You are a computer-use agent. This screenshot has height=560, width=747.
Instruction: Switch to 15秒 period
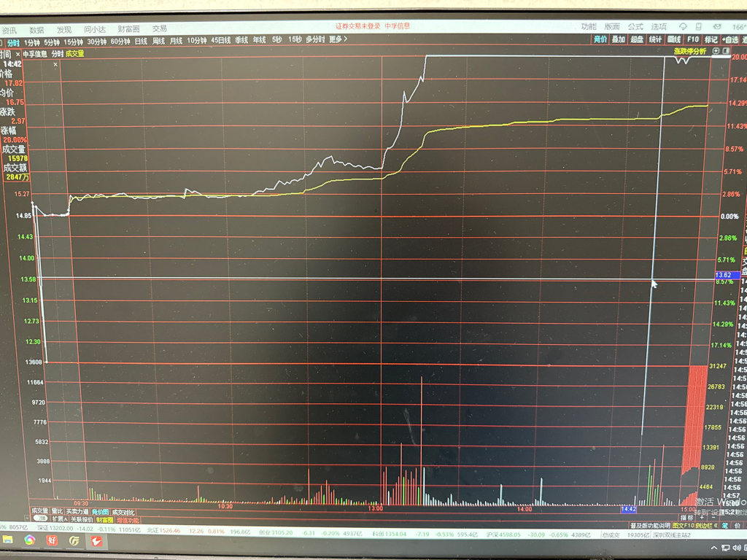[x=295, y=39]
